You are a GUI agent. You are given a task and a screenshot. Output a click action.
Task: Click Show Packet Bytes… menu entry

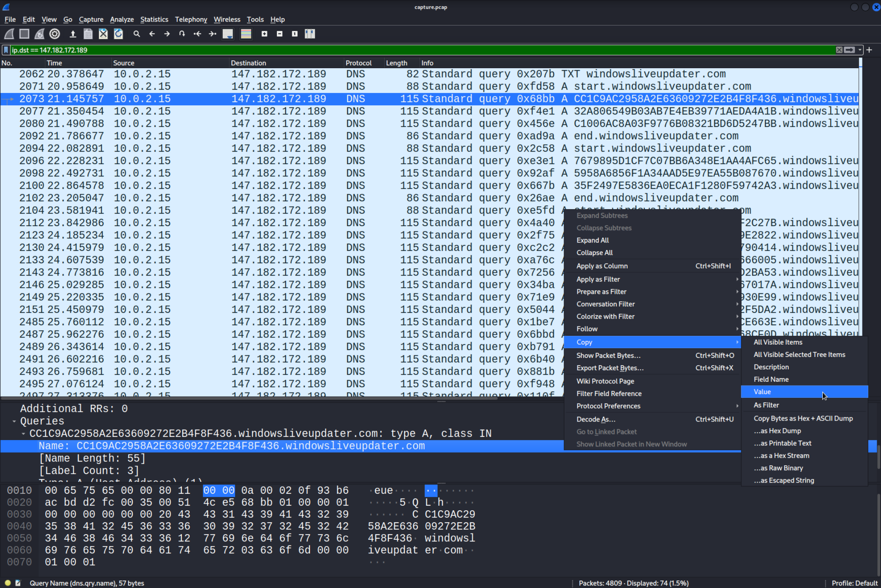(x=652, y=355)
